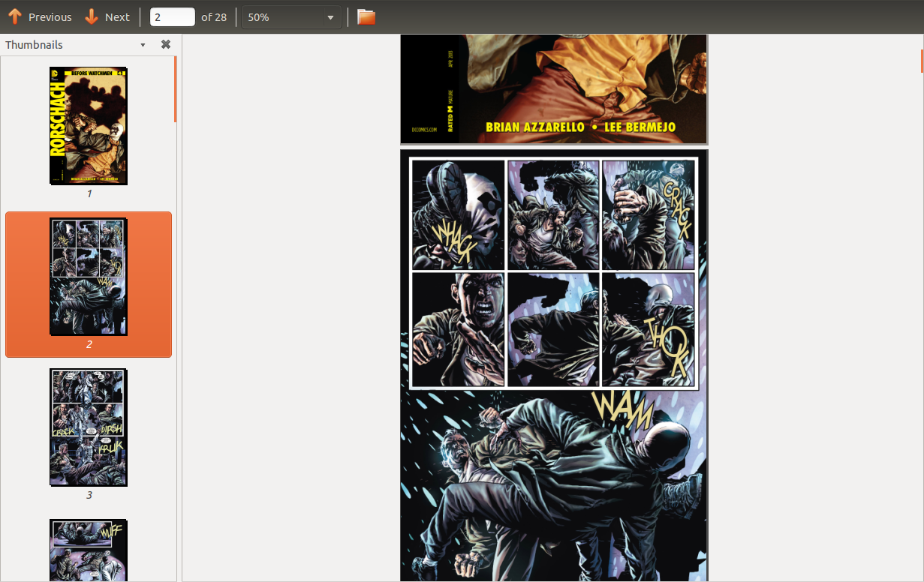Reselect the highlighted page 2 thumbnail
The height and width of the screenshot is (582, 924).
[x=89, y=276]
